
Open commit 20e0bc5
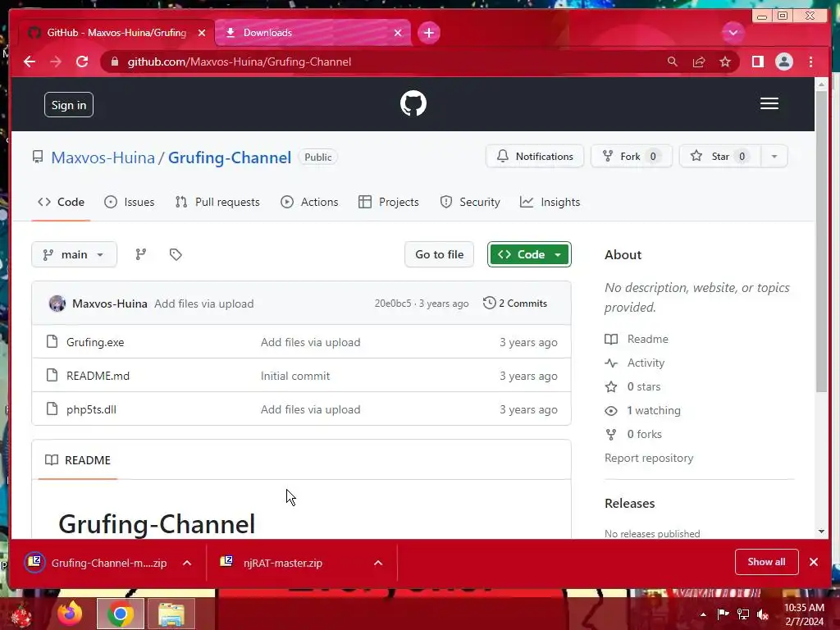point(393,304)
